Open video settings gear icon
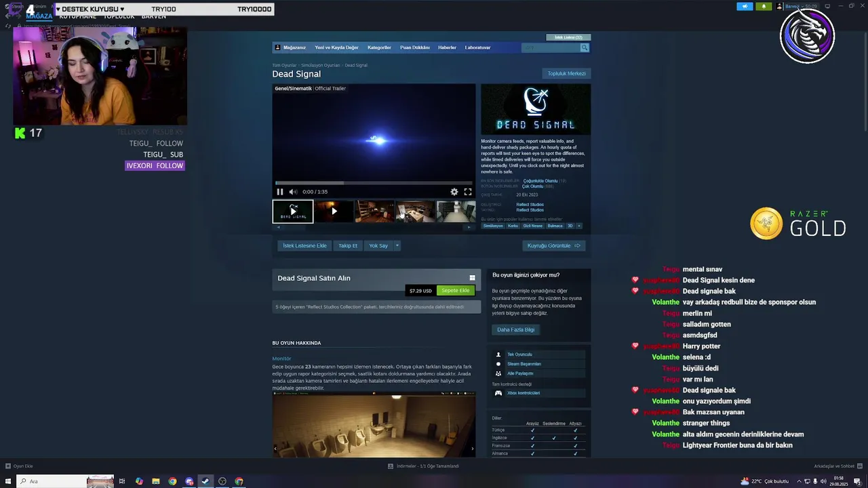The image size is (868, 488). pyautogui.click(x=454, y=192)
